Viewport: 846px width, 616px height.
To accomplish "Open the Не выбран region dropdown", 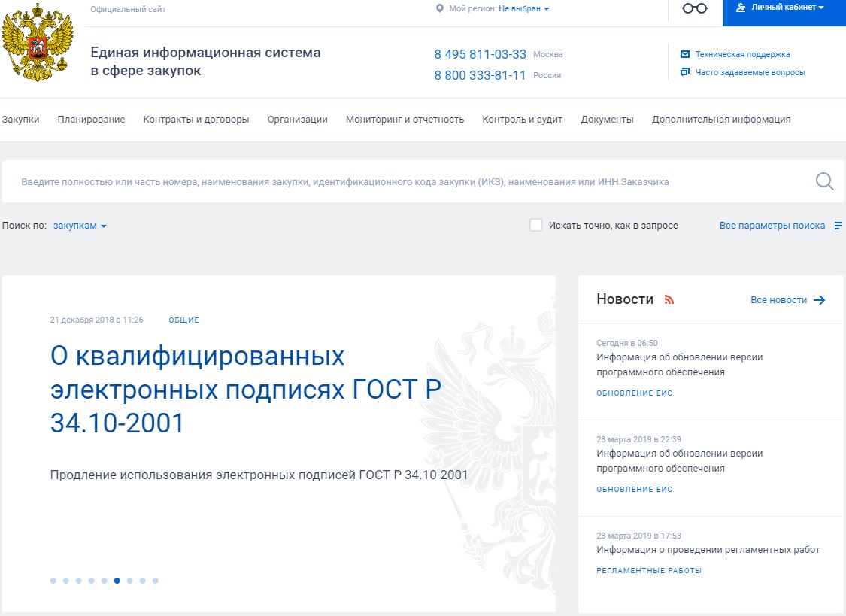I will (x=524, y=8).
